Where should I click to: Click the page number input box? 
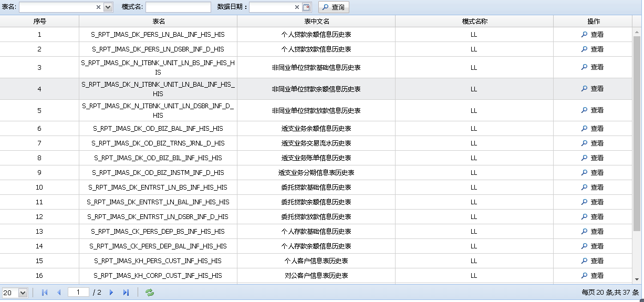tap(78, 292)
